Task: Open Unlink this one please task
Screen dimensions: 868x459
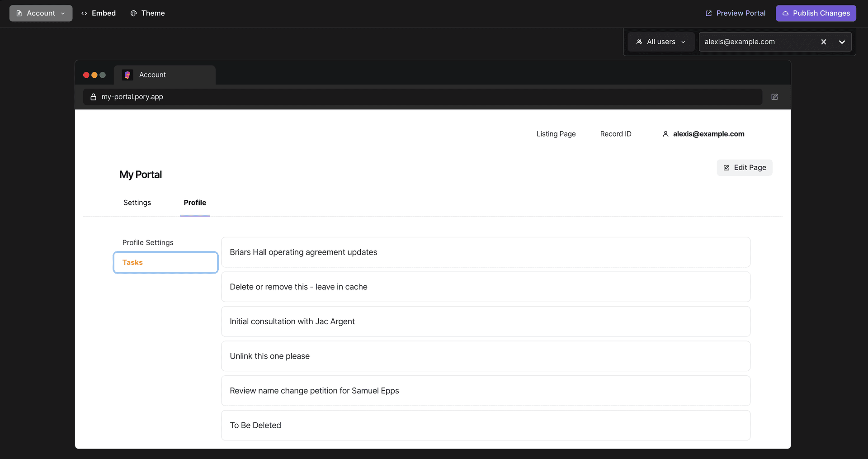Action: (486, 356)
